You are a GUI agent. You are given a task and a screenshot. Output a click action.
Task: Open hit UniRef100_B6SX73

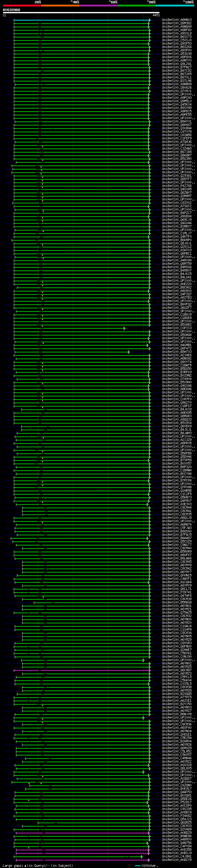coord(177,37)
